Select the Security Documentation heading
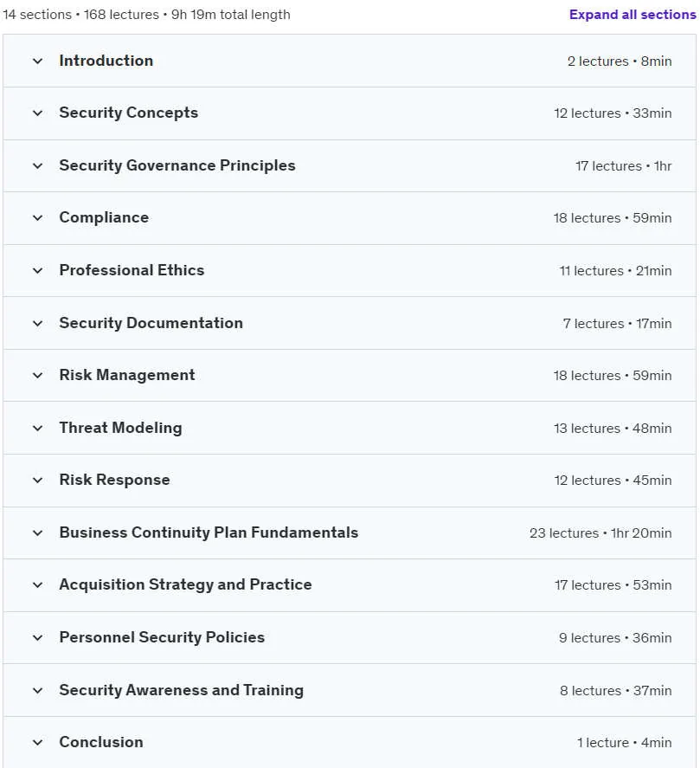The image size is (700, 768). (151, 323)
